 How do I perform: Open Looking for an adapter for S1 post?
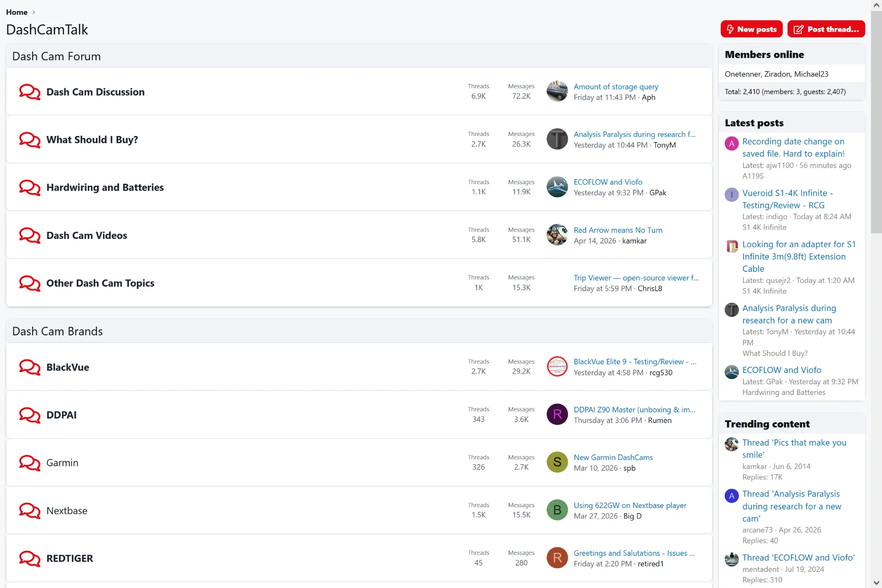[799, 256]
